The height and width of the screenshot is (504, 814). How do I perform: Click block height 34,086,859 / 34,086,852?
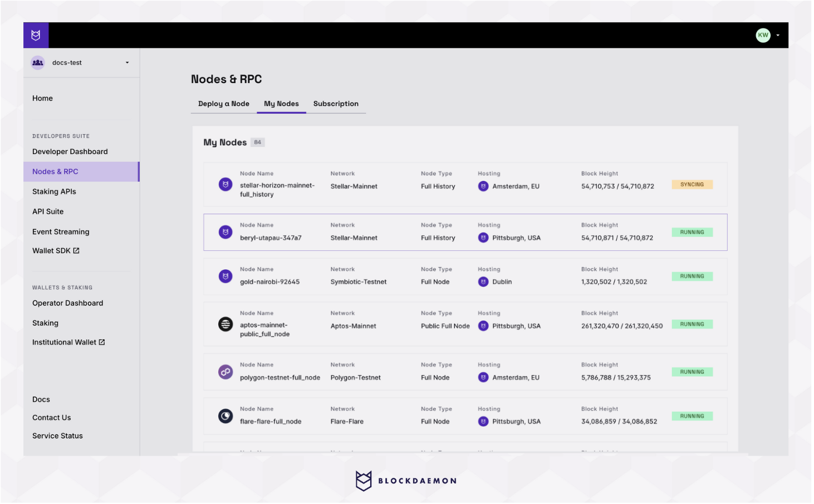pyautogui.click(x=619, y=422)
